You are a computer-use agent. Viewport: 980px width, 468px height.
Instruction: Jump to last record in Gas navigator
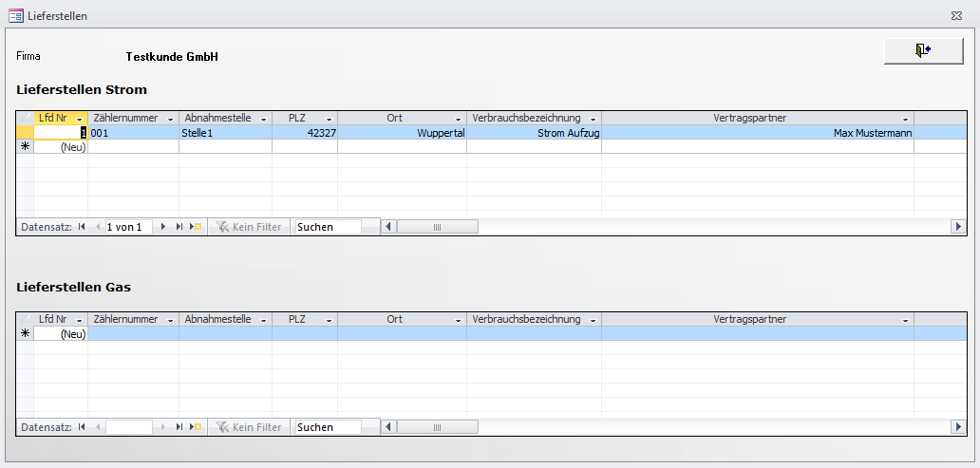pos(179,427)
